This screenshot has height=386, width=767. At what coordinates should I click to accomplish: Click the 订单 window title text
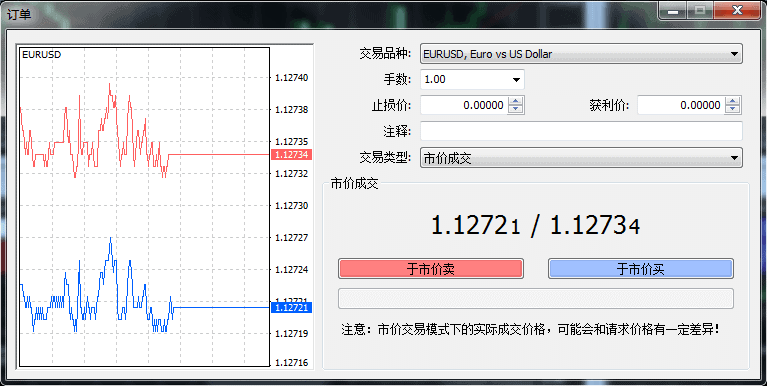19,14
